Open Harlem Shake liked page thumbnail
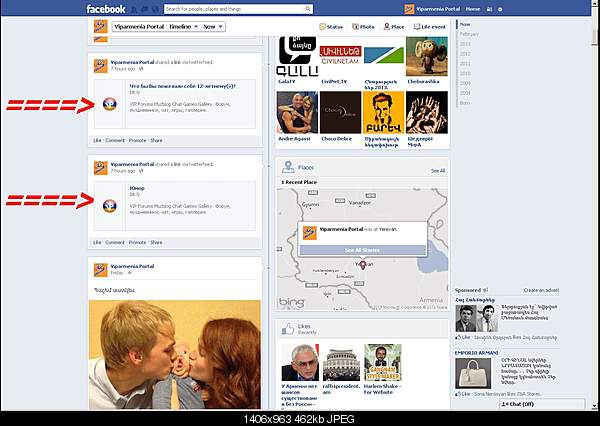 point(383,362)
